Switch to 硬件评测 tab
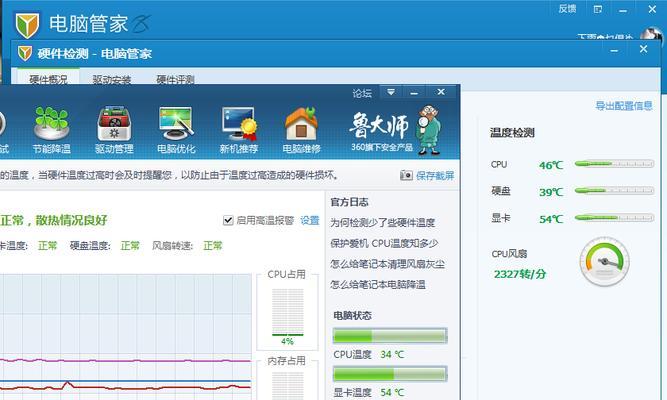 (x=175, y=79)
